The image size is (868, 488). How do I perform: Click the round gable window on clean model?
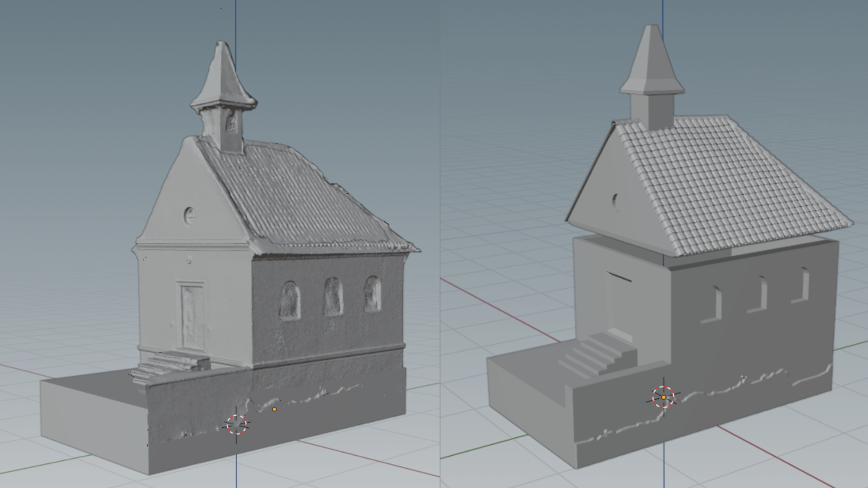(616, 202)
